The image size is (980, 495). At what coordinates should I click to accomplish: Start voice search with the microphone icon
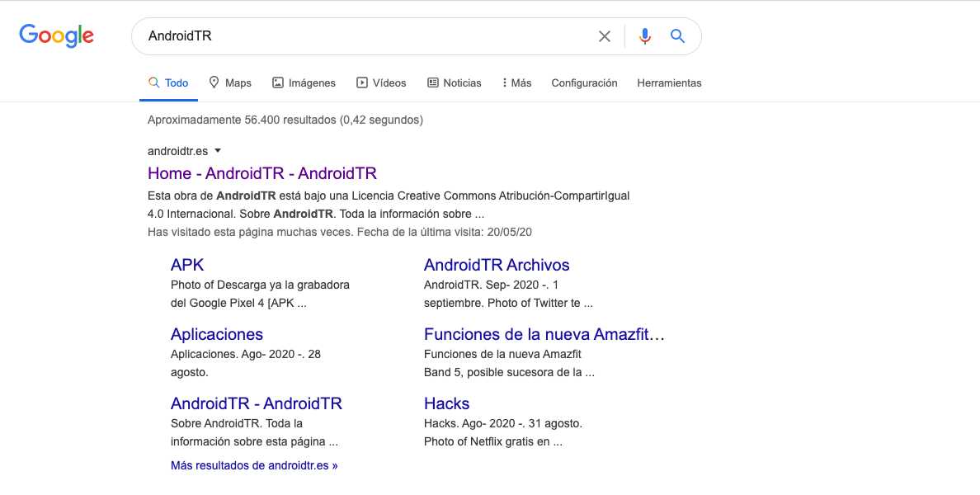645,36
